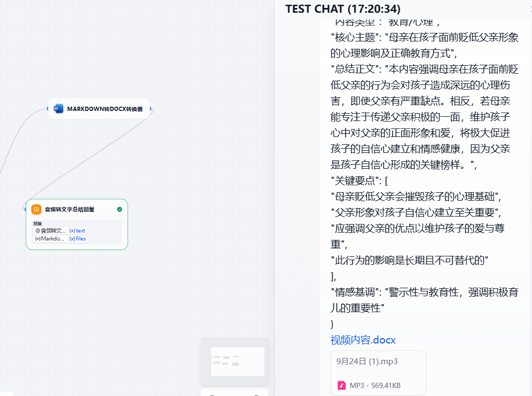Click the Word icon on the Markdown converter node
532x396 pixels.
(x=59, y=109)
